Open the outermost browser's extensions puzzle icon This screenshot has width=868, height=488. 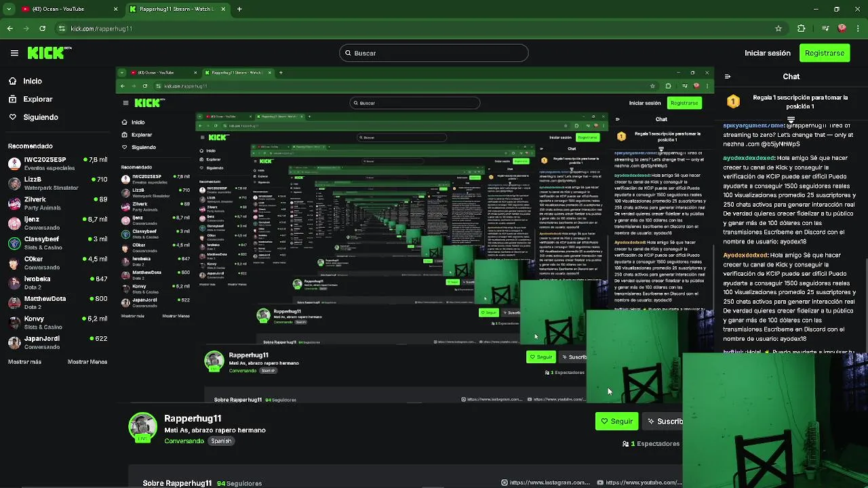tap(801, 28)
